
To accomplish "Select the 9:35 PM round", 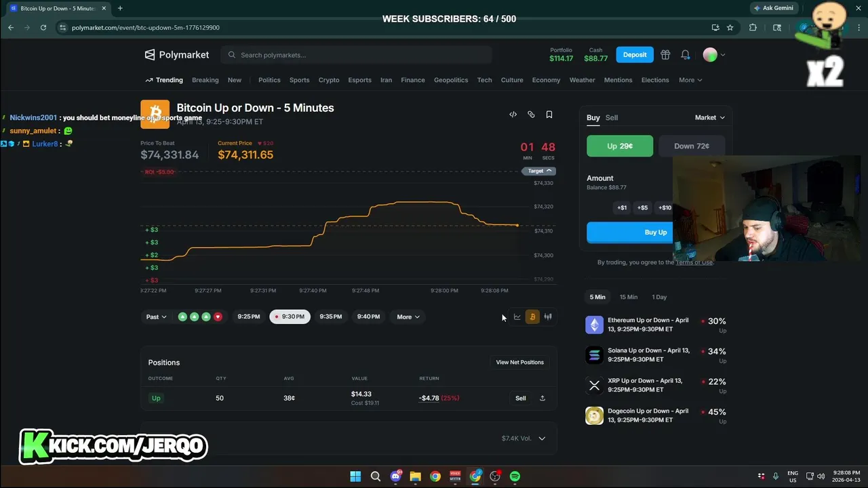I will click(330, 317).
